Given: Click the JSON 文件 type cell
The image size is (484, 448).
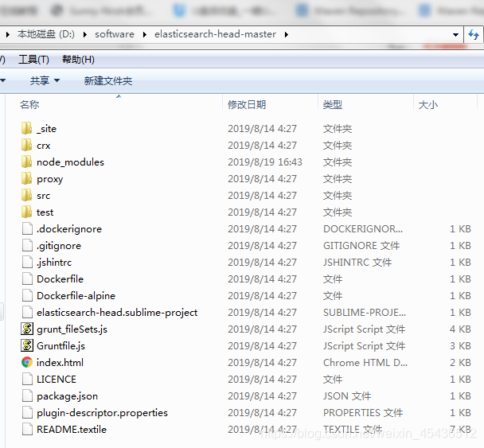Looking at the screenshot, I should click(x=347, y=395).
